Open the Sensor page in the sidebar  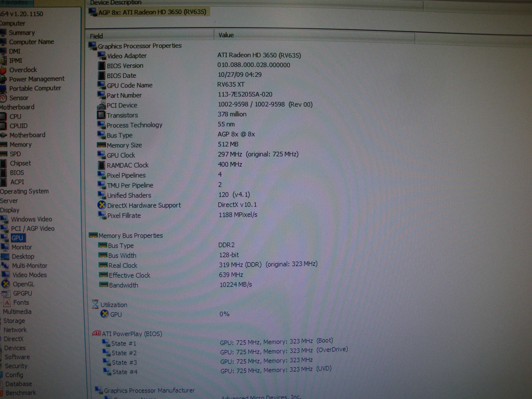point(19,98)
